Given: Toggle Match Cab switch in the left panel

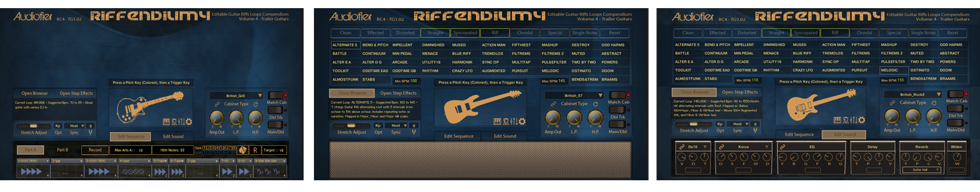Looking at the screenshot, I should pyautogui.click(x=276, y=96).
